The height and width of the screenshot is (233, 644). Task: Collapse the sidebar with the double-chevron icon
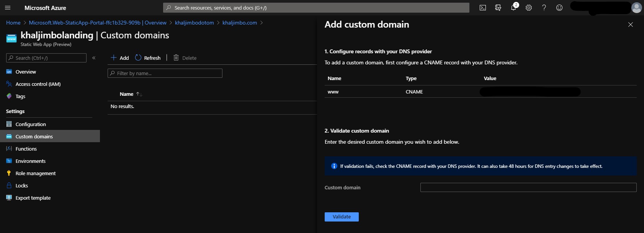coord(94,58)
